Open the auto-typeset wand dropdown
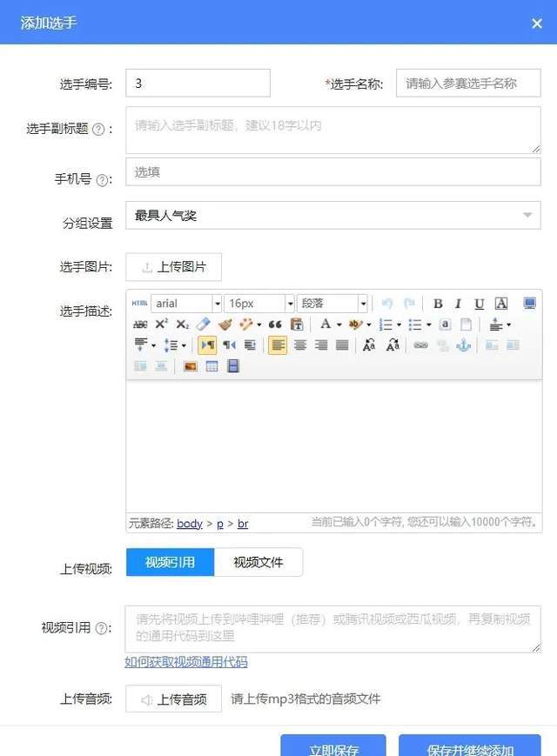The width and height of the screenshot is (557, 756). tap(259, 324)
